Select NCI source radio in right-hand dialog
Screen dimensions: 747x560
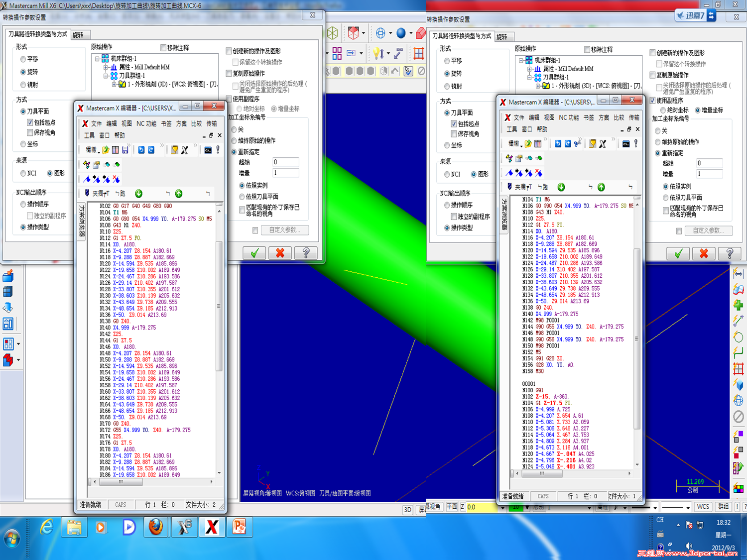click(x=447, y=174)
